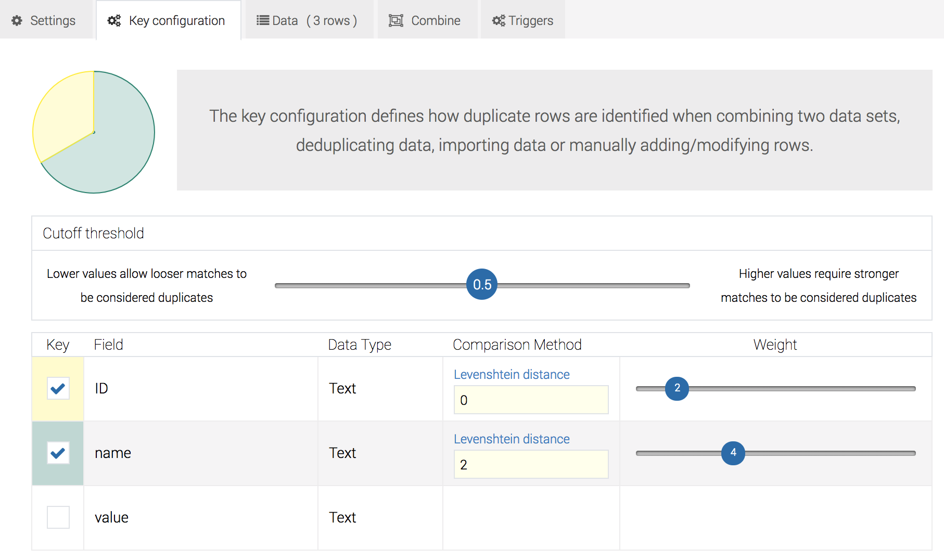Click the 'Key' column header
Image resolution: width=944 pixels, height=560 pixels.
click(x=58, y=345)
